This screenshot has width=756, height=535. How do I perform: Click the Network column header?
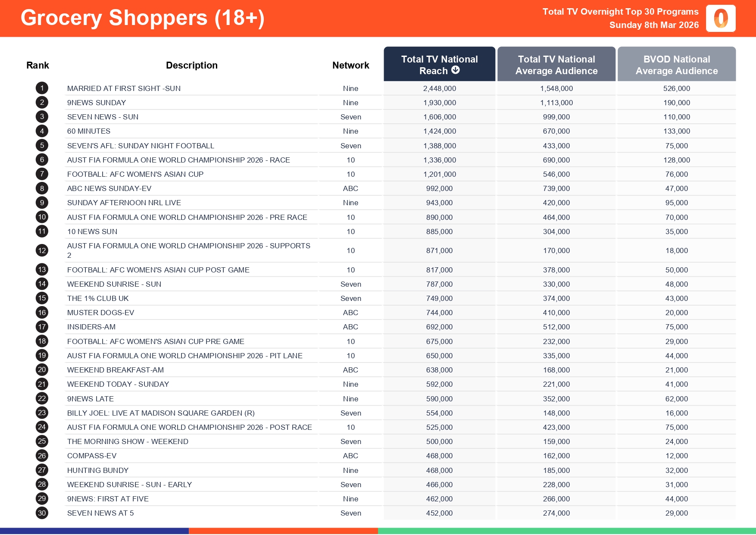tap(350, 66)
